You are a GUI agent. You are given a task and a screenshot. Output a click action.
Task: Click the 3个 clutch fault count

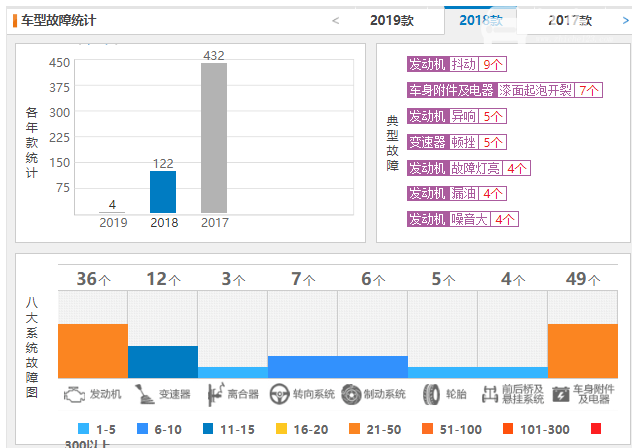pos(233,279)
